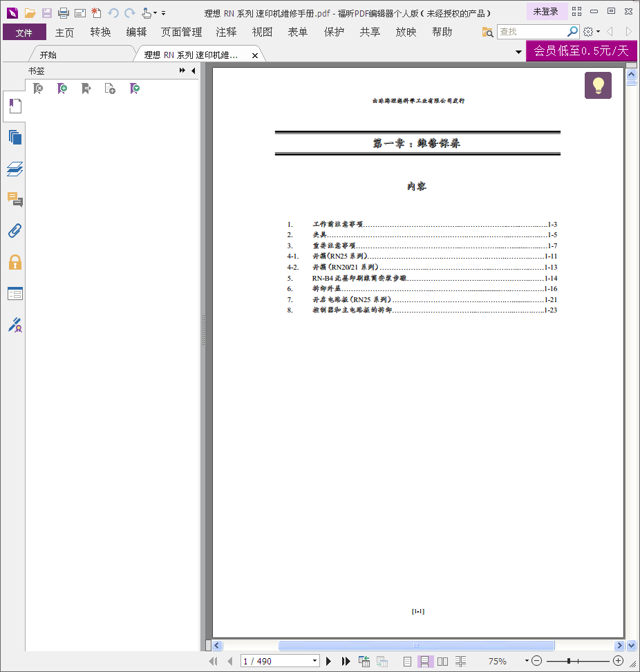The width and height of the screenshot is (640, 672).
Task: Open the hand tool dropdown arrow
Action: coord(155,13)
